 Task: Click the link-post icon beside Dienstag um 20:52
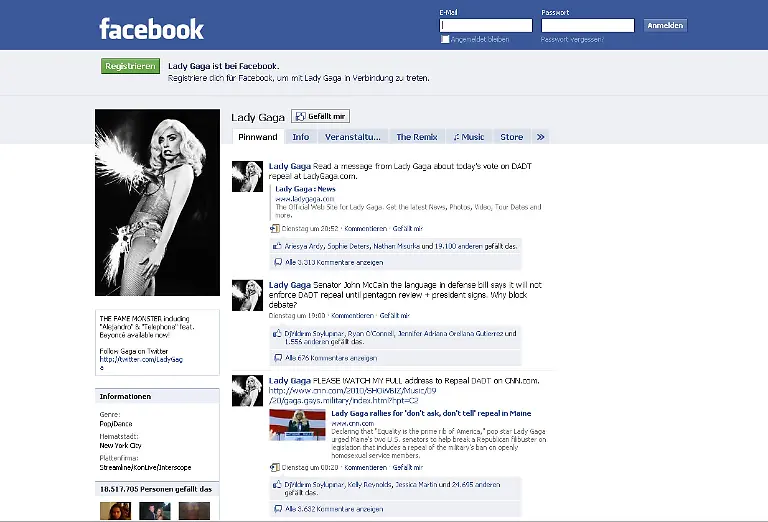tap(275, 228)
